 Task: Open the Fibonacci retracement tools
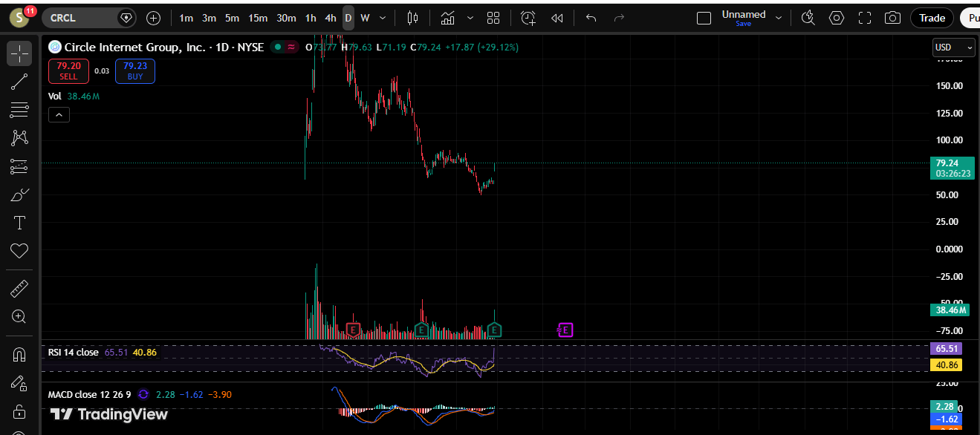(x=19, y=111)
